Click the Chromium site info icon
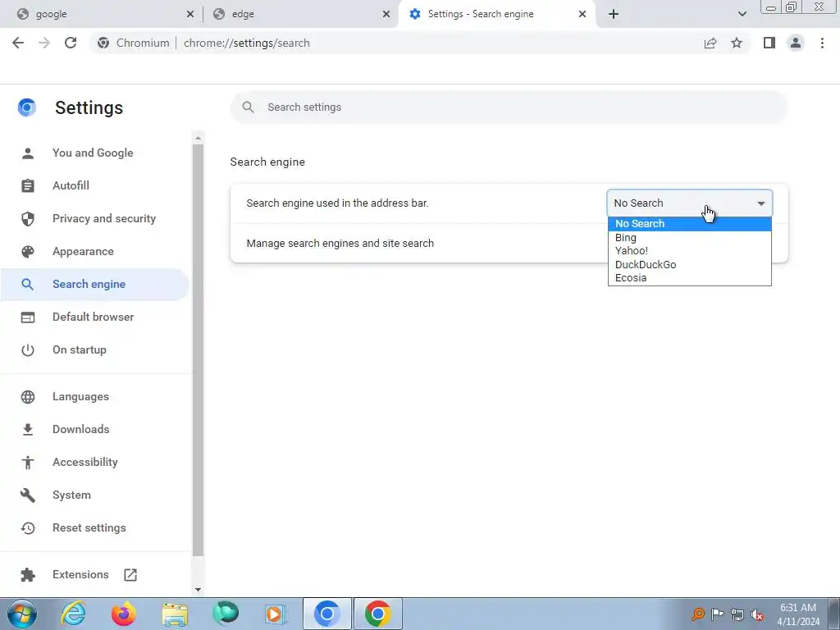 click(103, 43)
